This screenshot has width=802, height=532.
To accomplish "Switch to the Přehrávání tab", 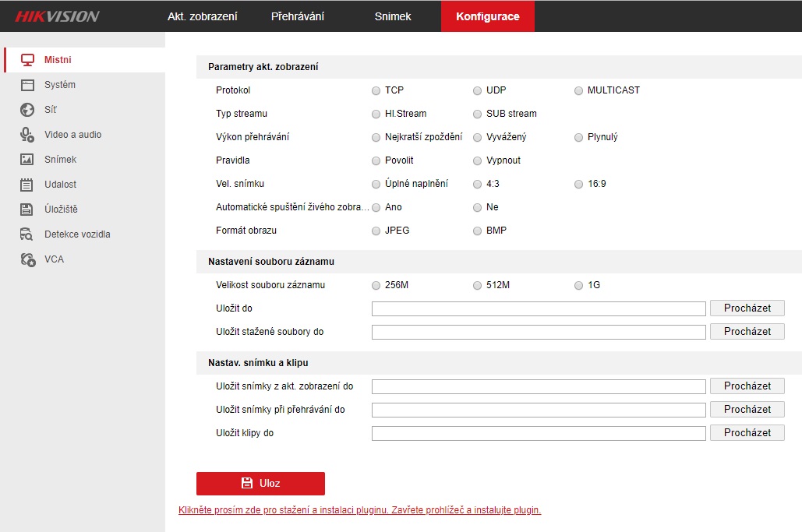I will (x=298, y=16).
